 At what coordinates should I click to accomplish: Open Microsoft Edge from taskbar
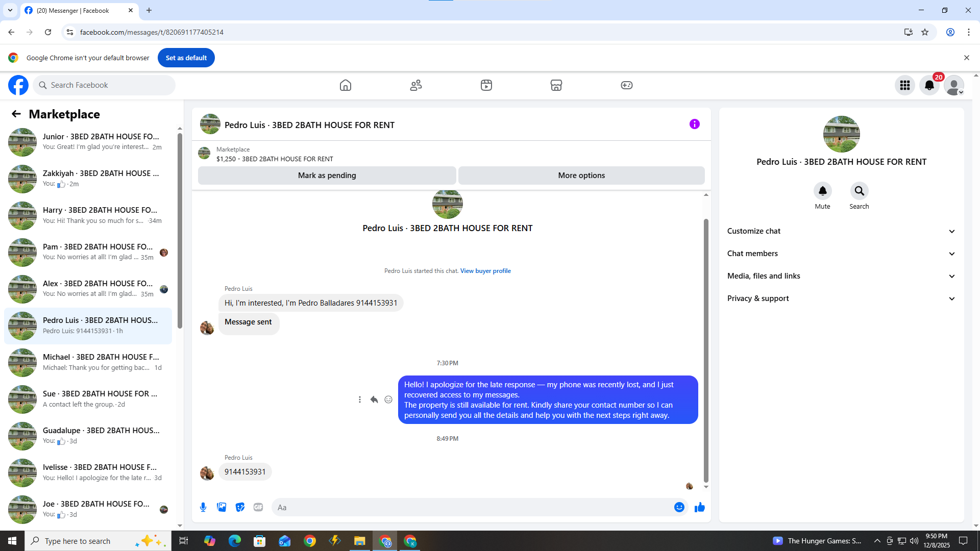[234, 541]
